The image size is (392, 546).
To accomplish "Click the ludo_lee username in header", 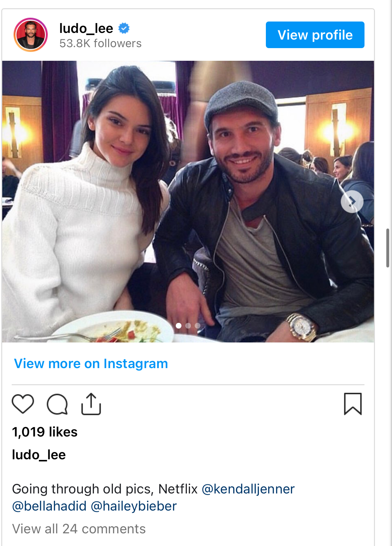I will pyautogui.click(x=86, y=28).
